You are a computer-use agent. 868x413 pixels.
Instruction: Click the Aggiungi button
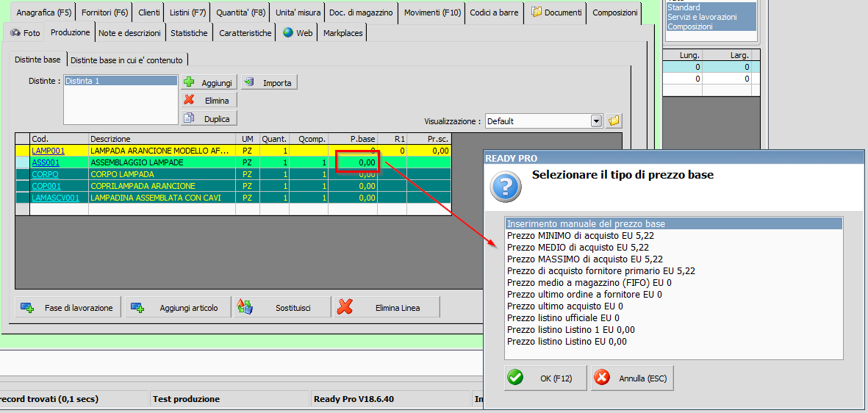[x=209, y=82]
